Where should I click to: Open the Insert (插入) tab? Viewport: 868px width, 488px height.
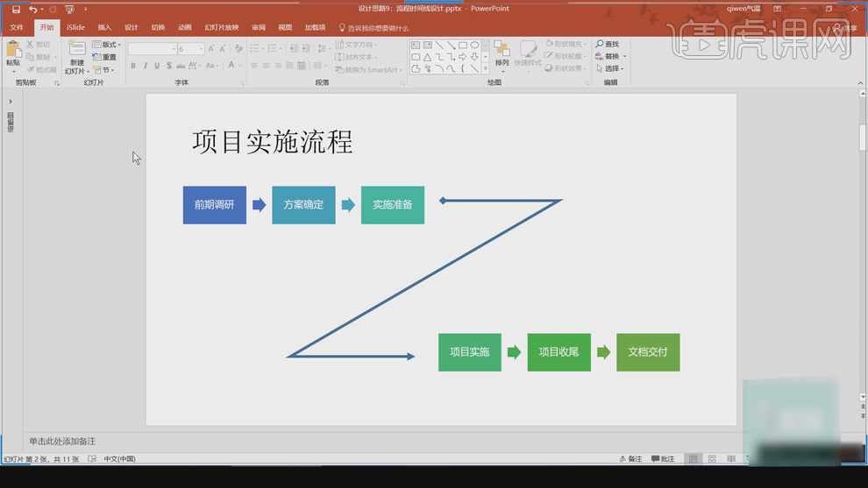(104, 27)
